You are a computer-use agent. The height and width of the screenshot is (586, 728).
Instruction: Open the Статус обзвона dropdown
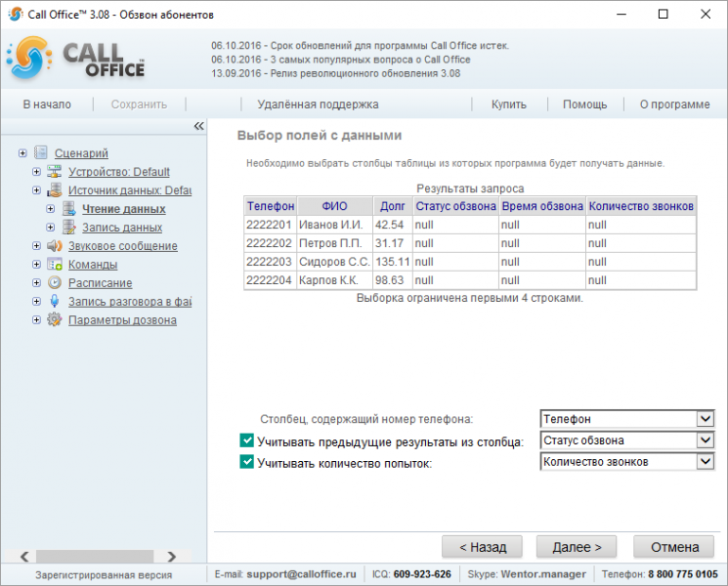click(706, 439)
